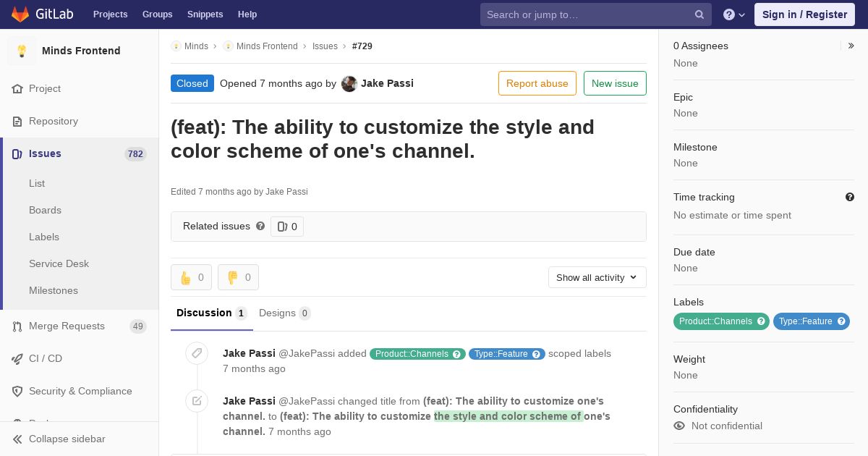Image resolution: width=868 pixels, height=456 pixels.
Task: Click the Issues breadcrumb link
Action: click(325, 46)
